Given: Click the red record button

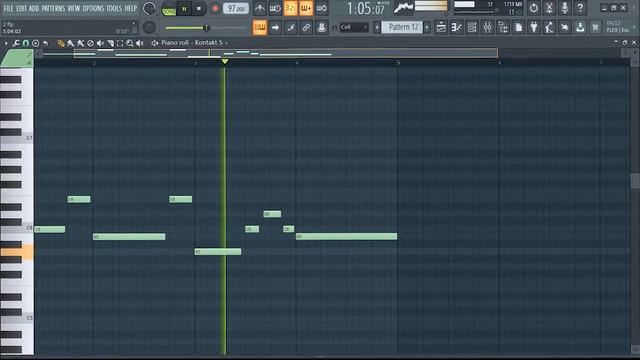Looking at the screenshot, I should tap(215, 9).
